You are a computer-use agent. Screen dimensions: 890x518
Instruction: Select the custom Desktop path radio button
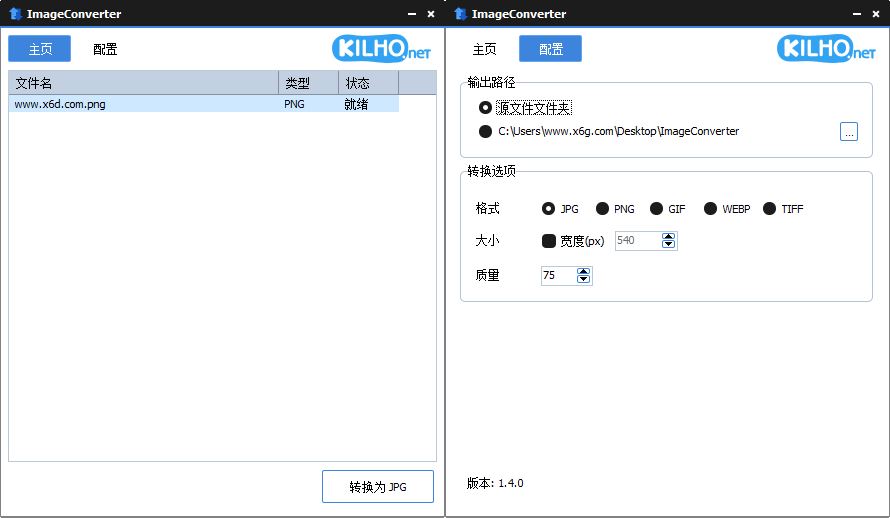[x=486, y=131]
